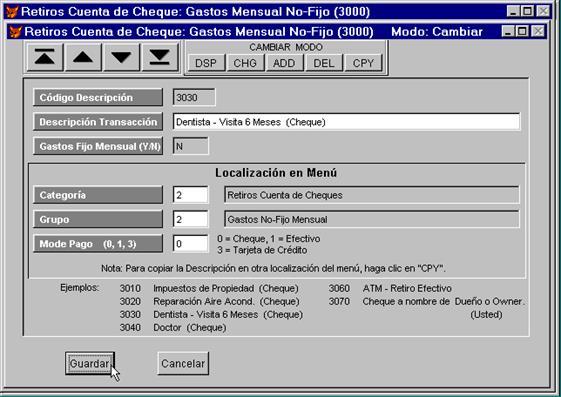
Task: Click the fox icon in inner title bar
Action: (15, 32)
